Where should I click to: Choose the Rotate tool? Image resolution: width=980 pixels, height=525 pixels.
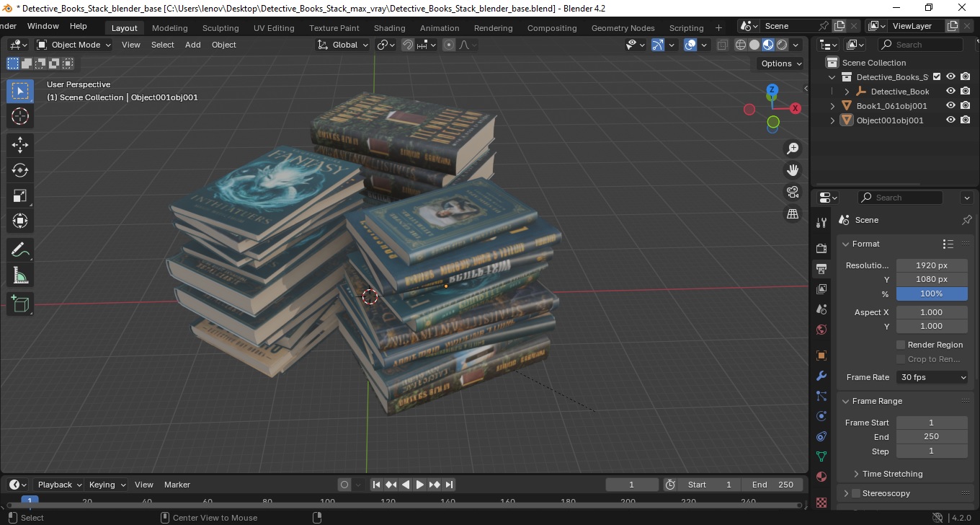pyautogui.click(x=20, y=170)
